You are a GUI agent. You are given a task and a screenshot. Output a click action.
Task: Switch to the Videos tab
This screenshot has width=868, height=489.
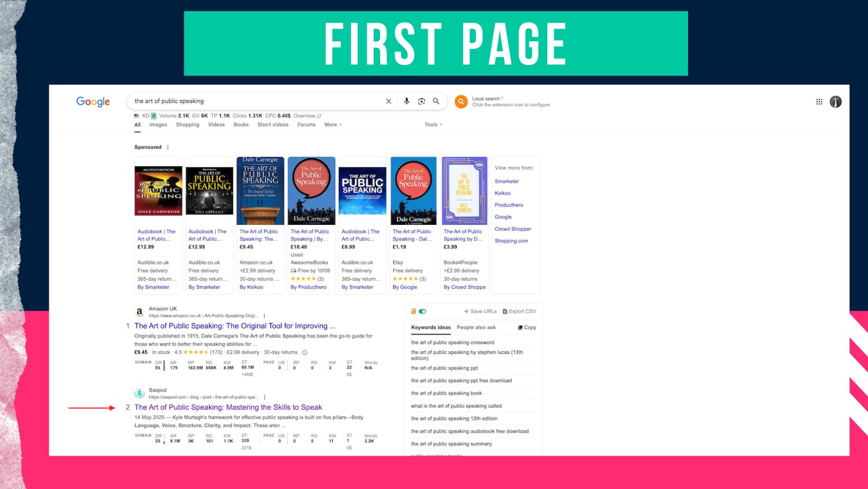(216, 125)
